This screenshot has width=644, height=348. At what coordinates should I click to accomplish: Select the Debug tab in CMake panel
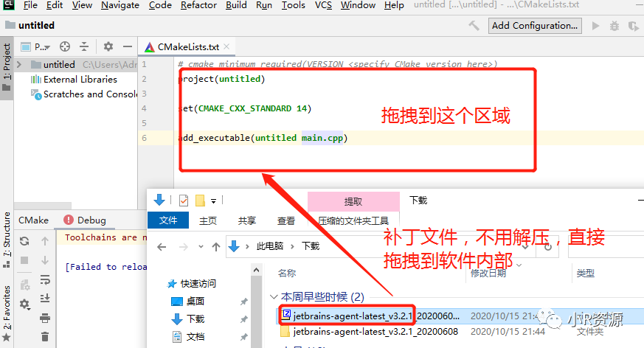click(85, 220)
